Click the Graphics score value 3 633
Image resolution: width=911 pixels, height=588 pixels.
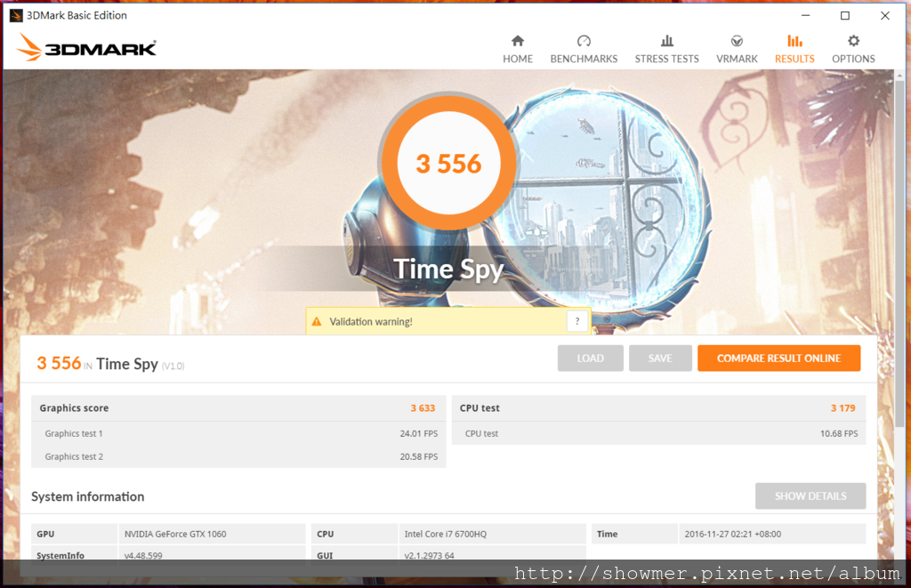point(423,408)
